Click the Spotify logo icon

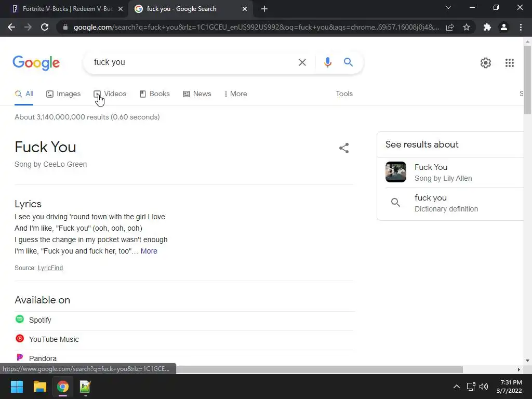tap(20, 320)
